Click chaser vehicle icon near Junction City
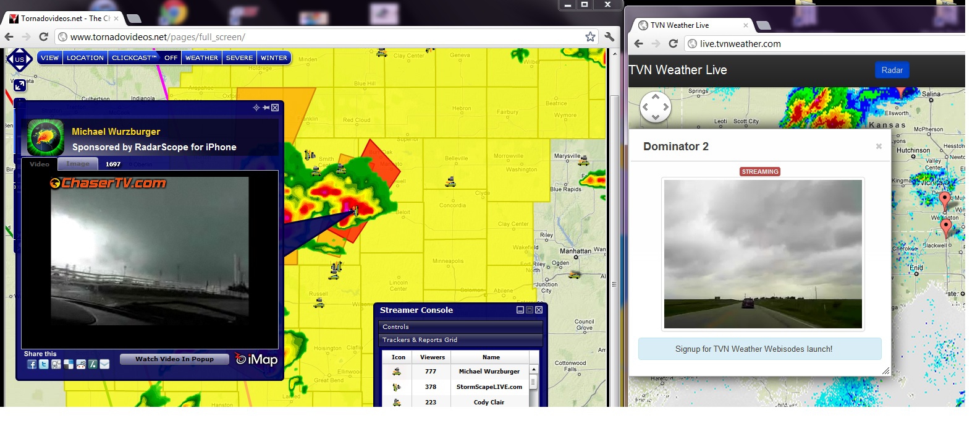The height and width of the screenshot is (431, 980). tap(574, 275)
